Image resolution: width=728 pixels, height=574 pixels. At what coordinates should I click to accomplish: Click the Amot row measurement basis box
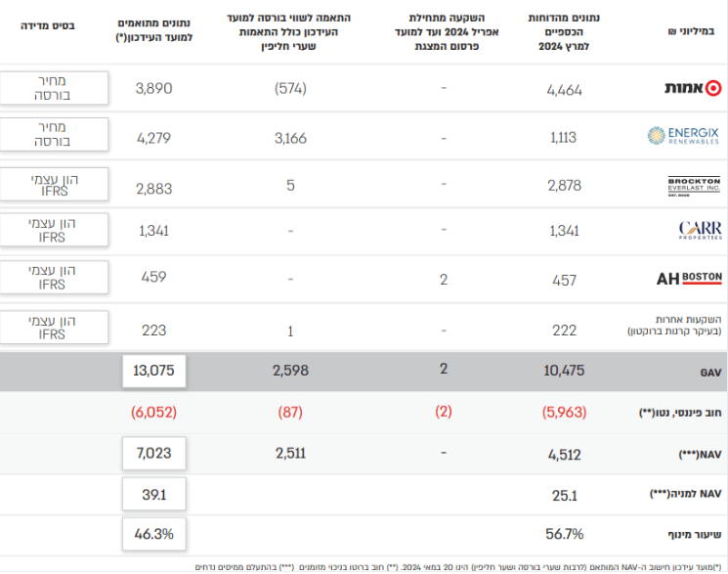click(x=54, y=88)
